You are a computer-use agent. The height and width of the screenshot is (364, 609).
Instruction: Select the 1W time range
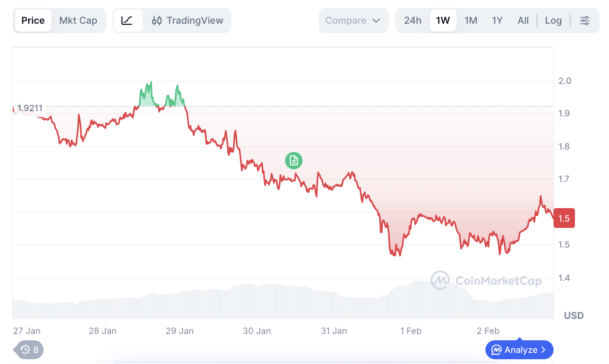(443, 21)
